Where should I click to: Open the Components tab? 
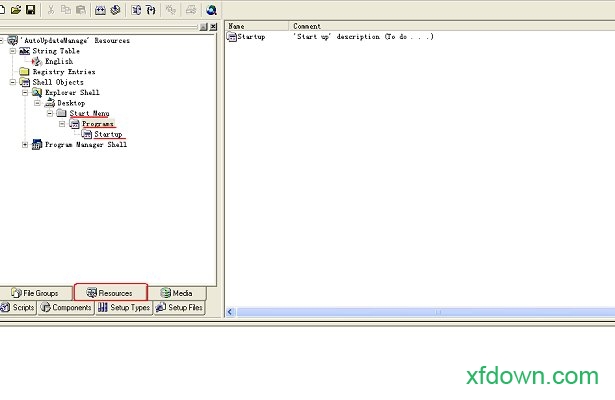click(x=67, y=308)
